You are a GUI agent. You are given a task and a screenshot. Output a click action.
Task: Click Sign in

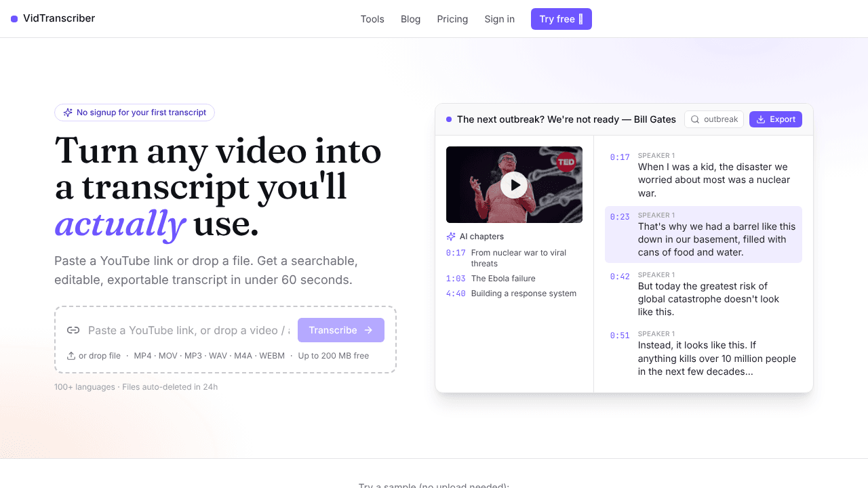(499, 19)
